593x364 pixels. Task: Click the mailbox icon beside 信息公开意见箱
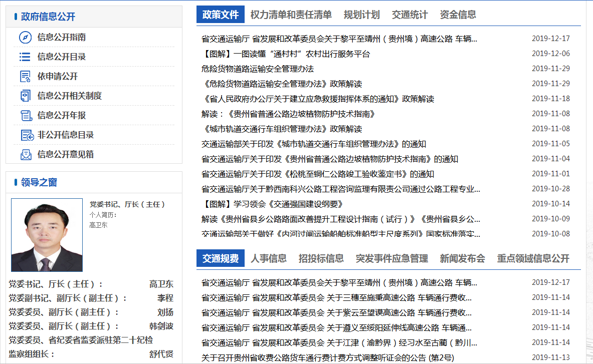[x=26, y=155]
